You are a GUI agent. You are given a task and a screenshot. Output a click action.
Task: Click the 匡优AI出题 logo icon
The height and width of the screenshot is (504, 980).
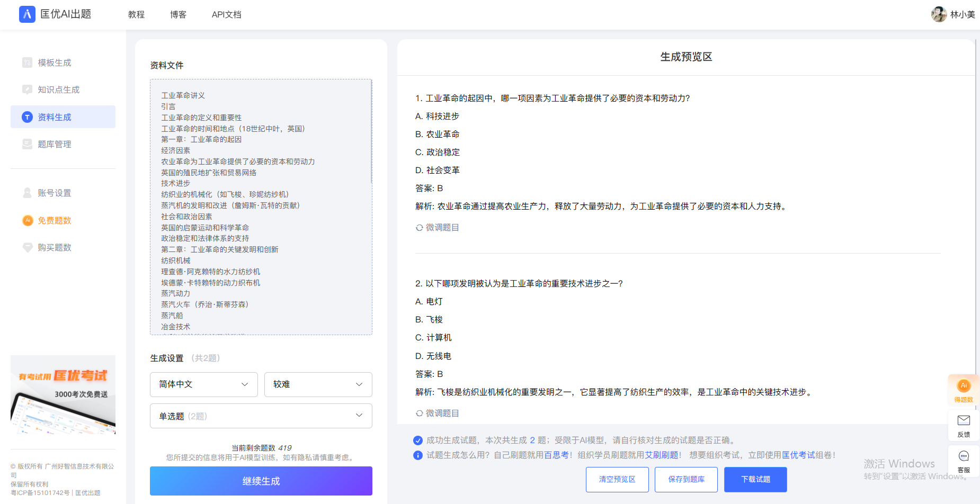[x=27, y=14]
